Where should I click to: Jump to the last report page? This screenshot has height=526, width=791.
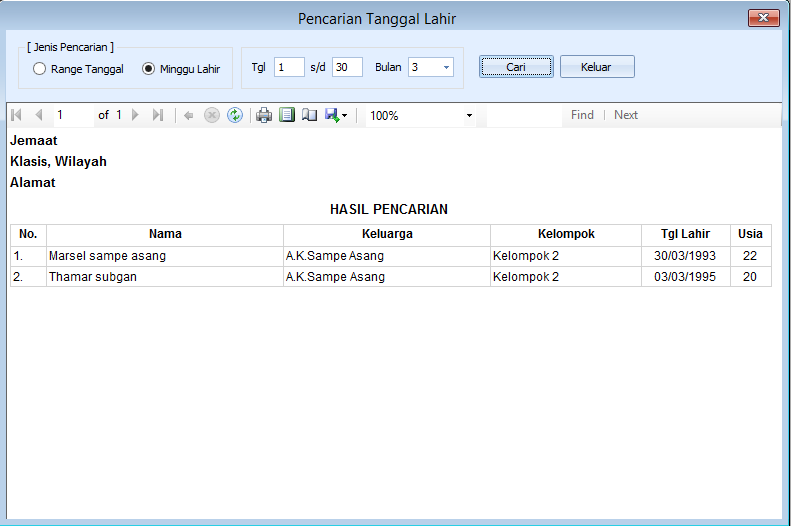[158, 115]
